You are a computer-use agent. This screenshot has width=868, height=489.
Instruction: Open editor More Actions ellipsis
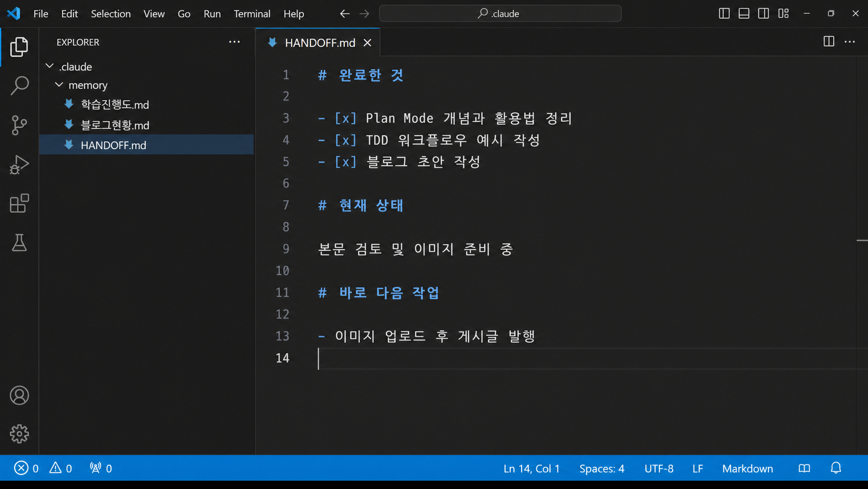[x=850, y=42]
